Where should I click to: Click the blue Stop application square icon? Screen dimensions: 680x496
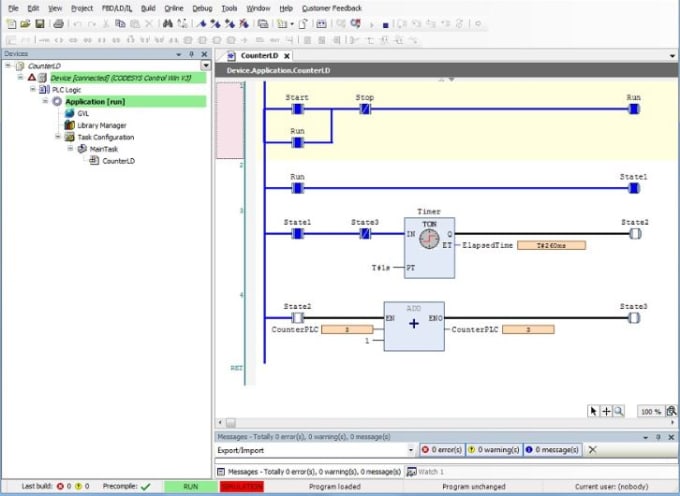point(385,25)
